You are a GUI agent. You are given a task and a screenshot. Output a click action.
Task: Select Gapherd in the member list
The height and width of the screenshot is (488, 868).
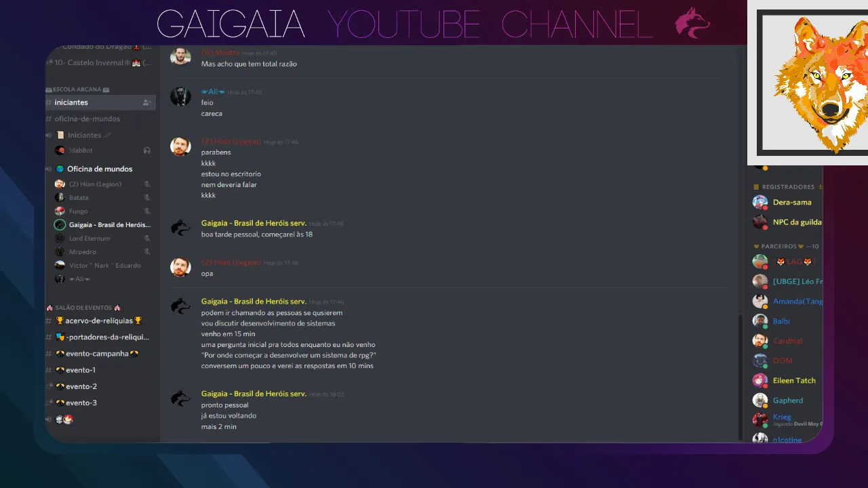tap(787, 400)
